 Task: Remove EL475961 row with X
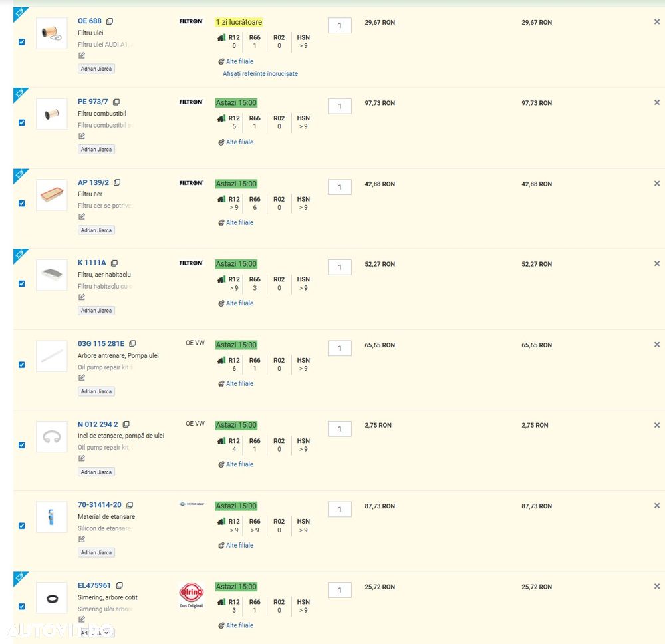(x=656, y=586)
